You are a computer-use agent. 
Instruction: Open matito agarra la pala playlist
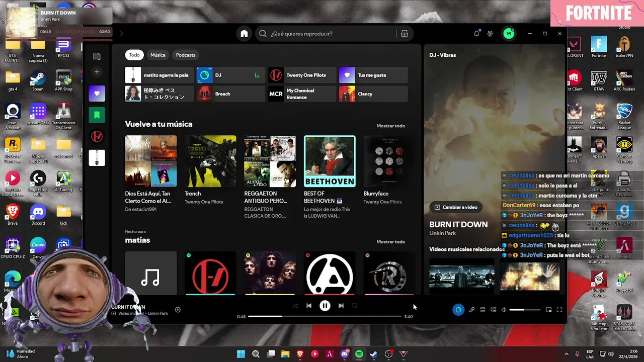pos(159,75)
